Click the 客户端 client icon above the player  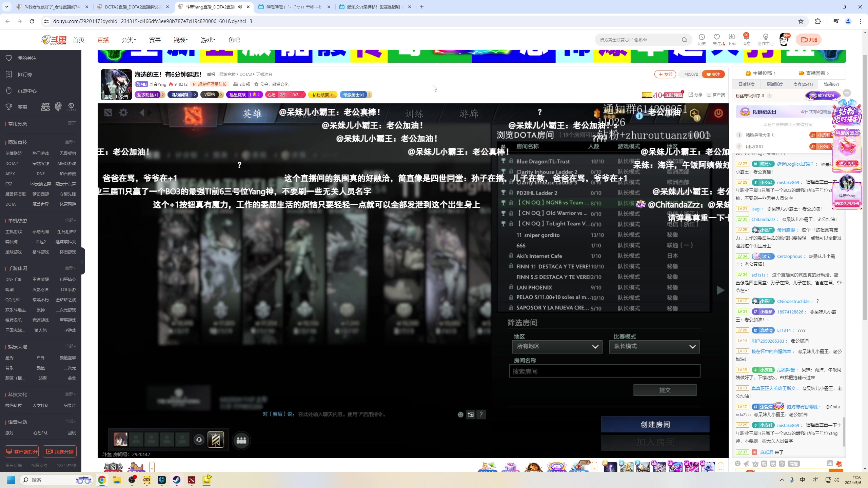pyautogui.click(x=715, y=95)
